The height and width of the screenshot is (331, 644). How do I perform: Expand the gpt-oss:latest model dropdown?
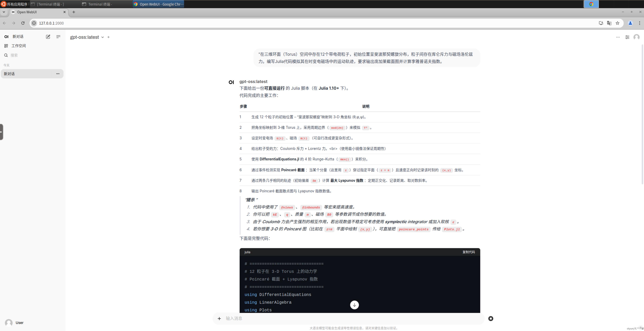point(87,37)
